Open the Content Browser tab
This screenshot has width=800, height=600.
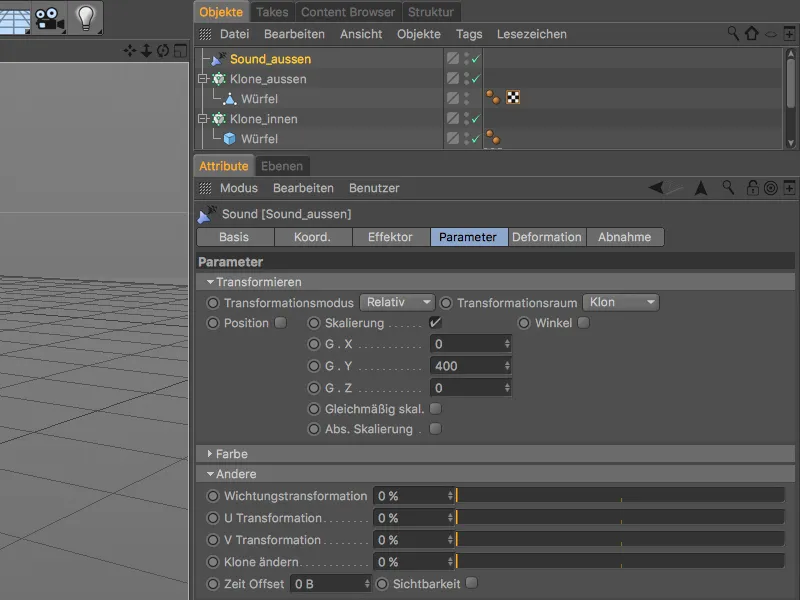[348, 12]
